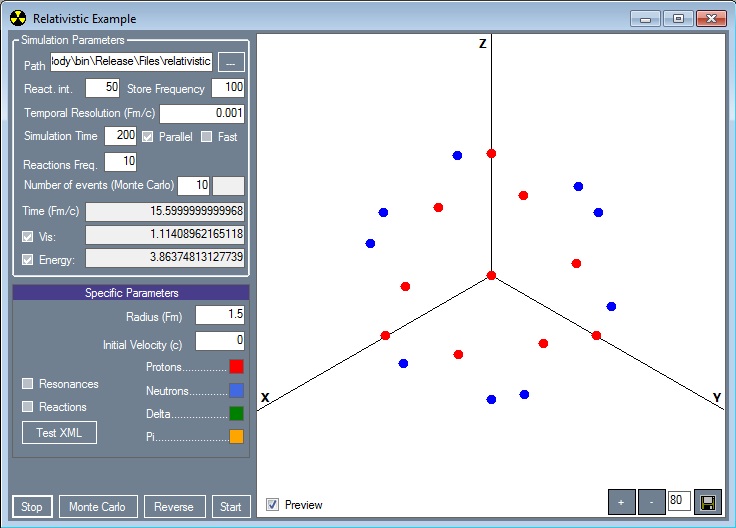This screenshot has height=528, width=736.
Task: Click the Y axis label
Action: (717, 398)
